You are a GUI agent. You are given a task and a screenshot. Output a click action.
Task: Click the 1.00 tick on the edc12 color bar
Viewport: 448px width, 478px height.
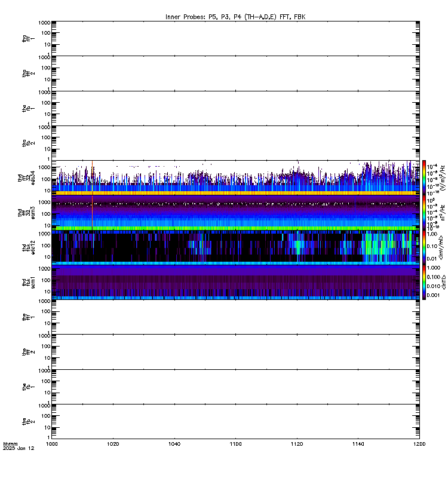coord(432,234)
